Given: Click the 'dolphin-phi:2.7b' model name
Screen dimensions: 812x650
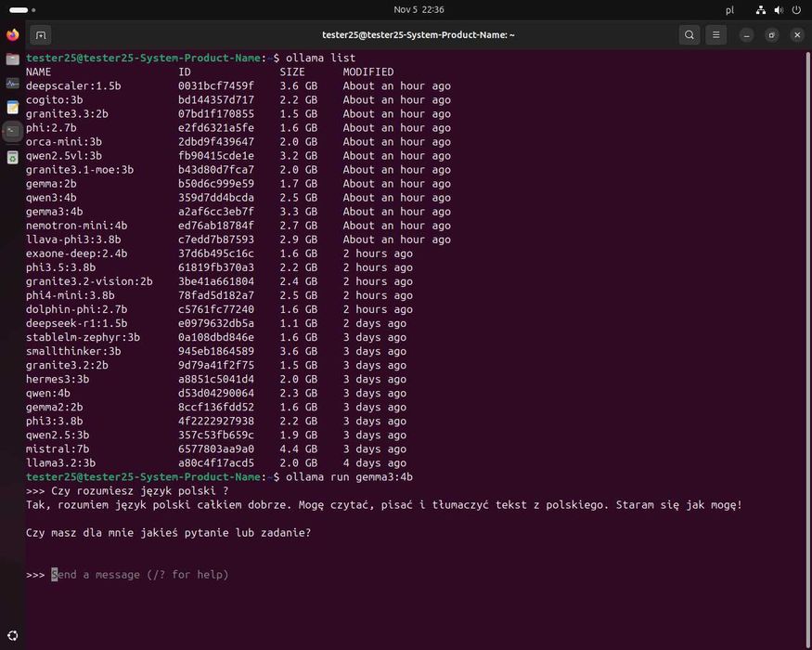Looking at the screenshot, I should pyautogui.click(x=77, y=310).
